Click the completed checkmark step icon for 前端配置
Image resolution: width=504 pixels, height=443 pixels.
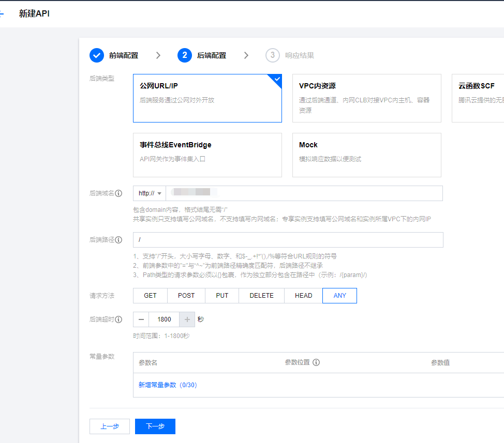click(96, 55)
